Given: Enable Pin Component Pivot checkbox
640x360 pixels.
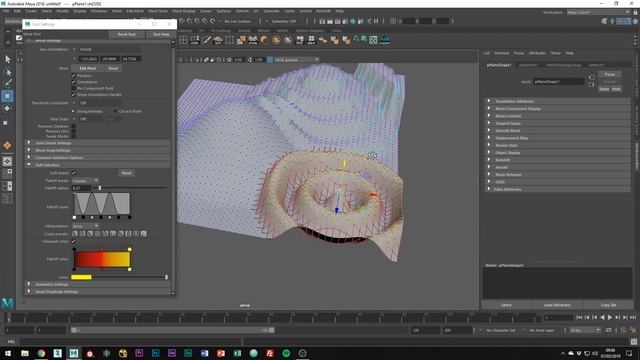Looking at the screenshot, I should [74, 88].
